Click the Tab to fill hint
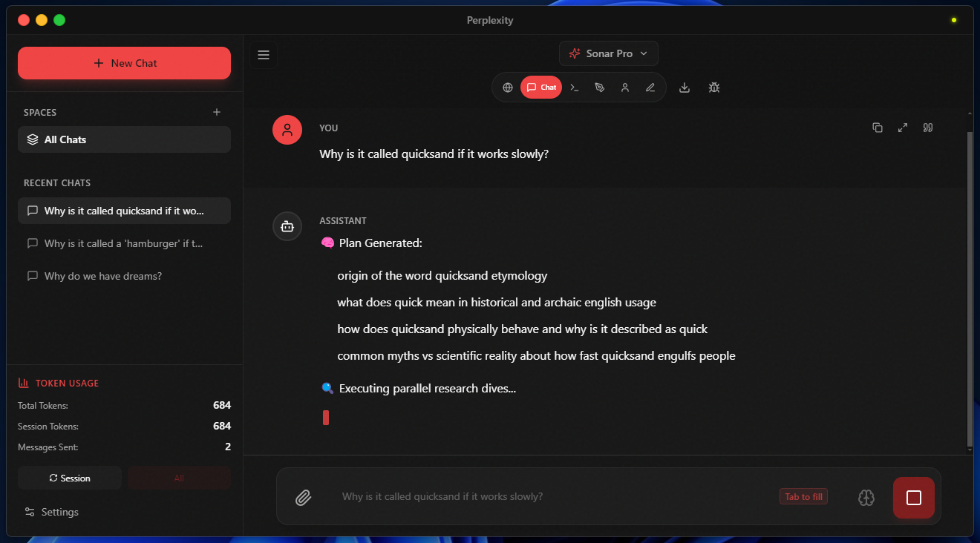The height and width of the screenshot is (543, 980). 803,497
